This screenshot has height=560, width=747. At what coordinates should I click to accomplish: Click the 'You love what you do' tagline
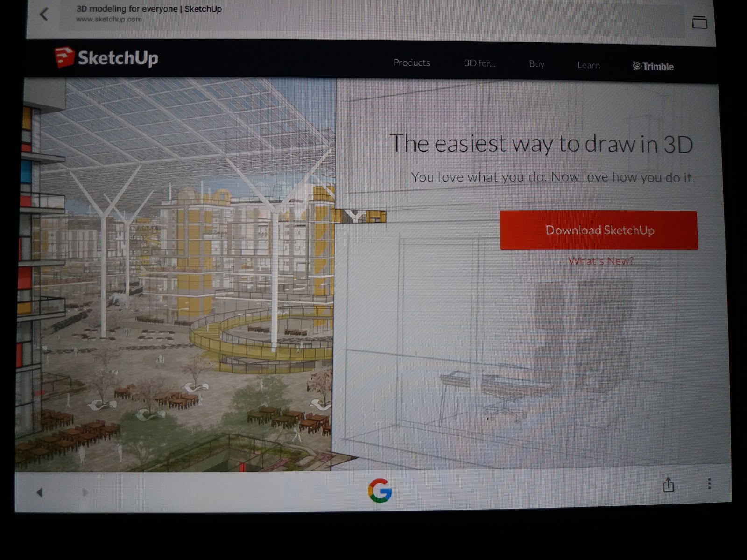[553, 177]
